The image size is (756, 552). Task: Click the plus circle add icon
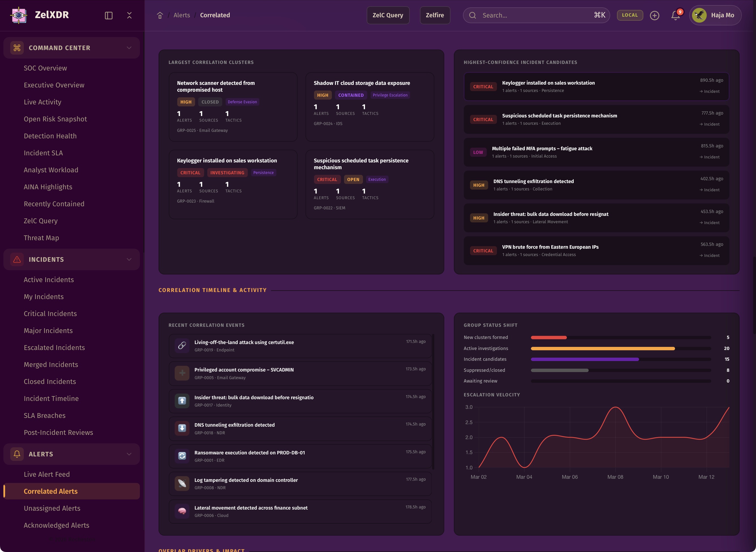pos(654,15)
